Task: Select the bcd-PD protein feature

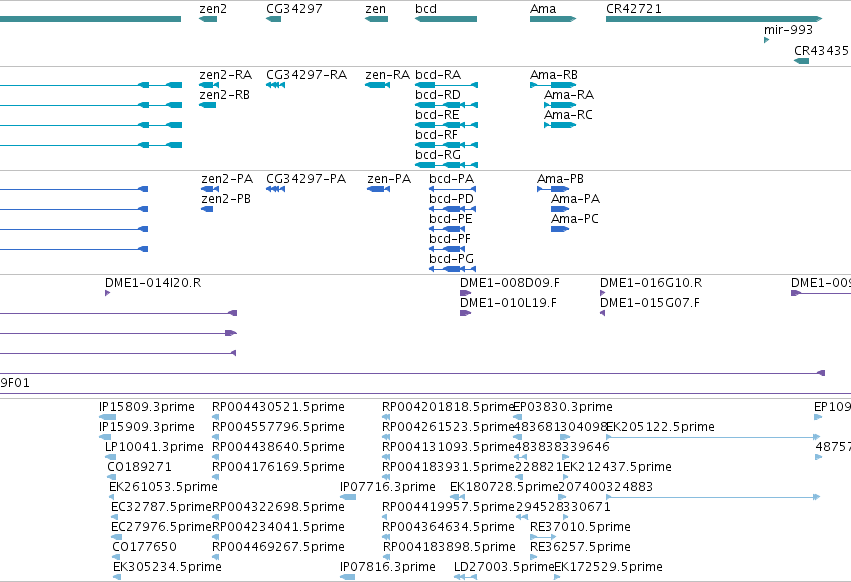Action: (x=453, y=209)
